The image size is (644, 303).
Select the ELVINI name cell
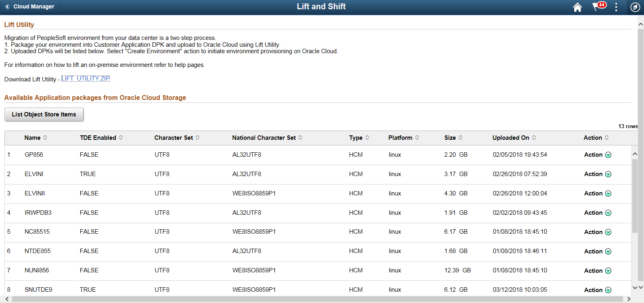pos(34,174)
